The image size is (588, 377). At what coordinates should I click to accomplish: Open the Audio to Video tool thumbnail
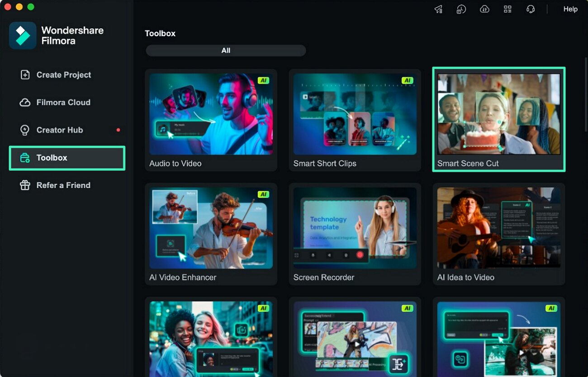[x=211, y=114]
